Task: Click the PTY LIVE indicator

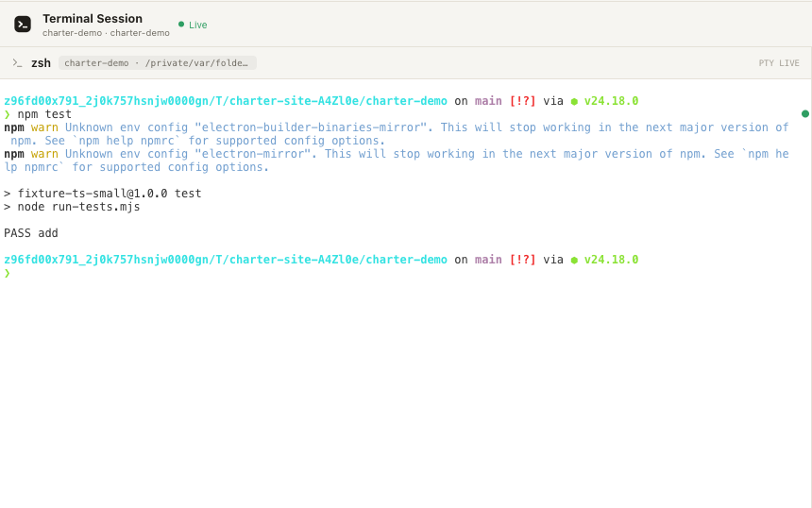Action: pyautogui.click(x=779, y=63)
